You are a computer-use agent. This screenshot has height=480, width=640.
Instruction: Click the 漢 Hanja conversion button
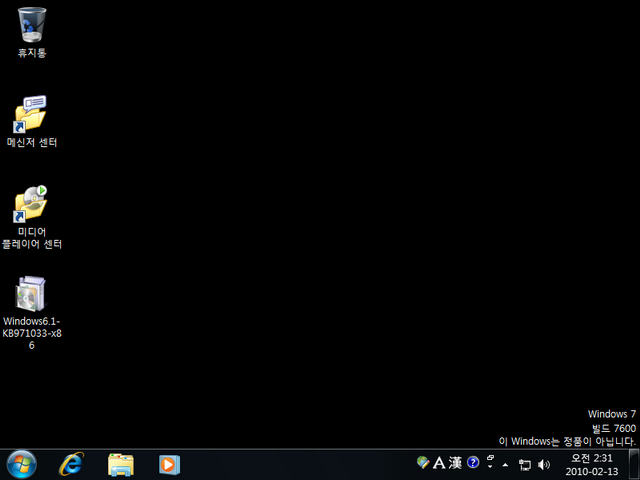tap(455, 463)
